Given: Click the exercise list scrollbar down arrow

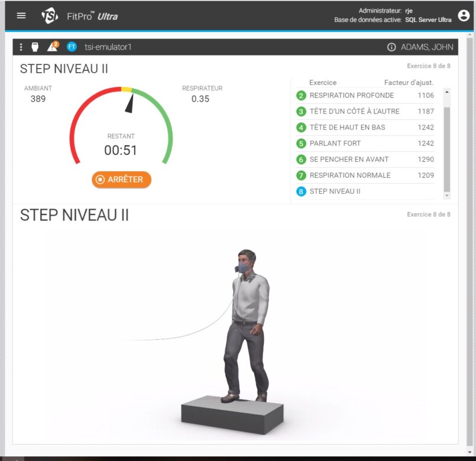Looking at the screenshot, I should [x=447, y=196].
